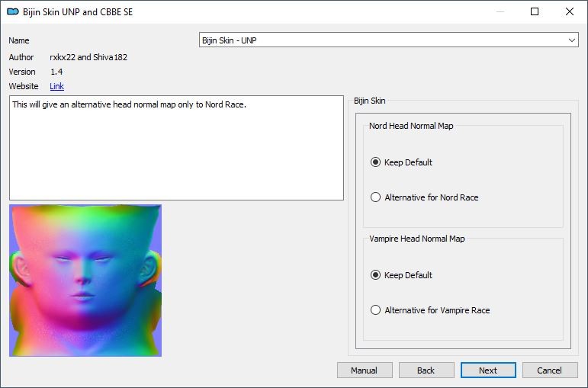Cancel the installer dialog

click(x=550, y=370)
